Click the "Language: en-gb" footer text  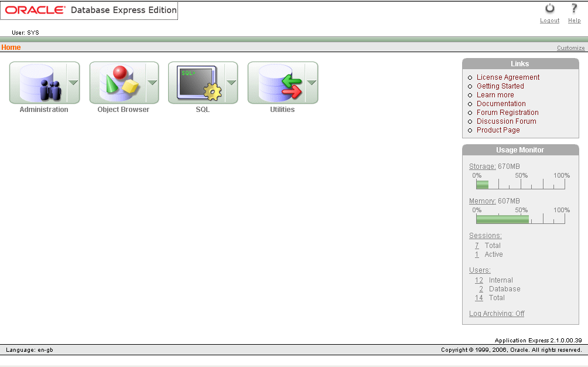coord(30,350)
